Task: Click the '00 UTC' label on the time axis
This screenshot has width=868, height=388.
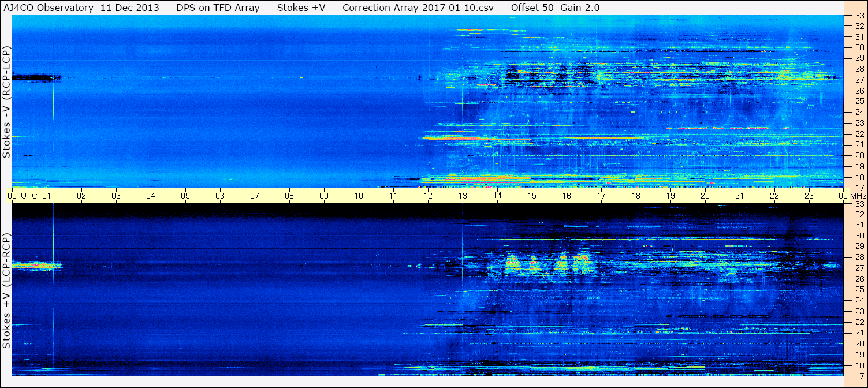Action: [x=23, y=196]
